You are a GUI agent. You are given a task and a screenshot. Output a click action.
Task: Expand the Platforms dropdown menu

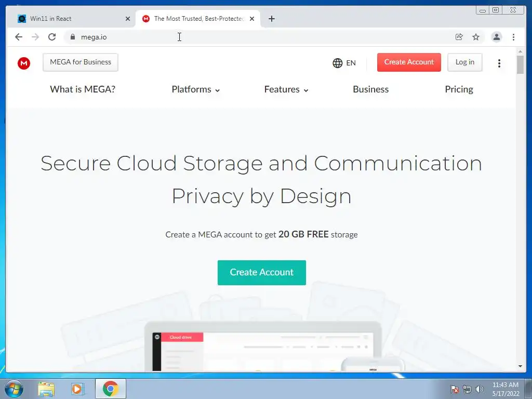tap(196, 89)
